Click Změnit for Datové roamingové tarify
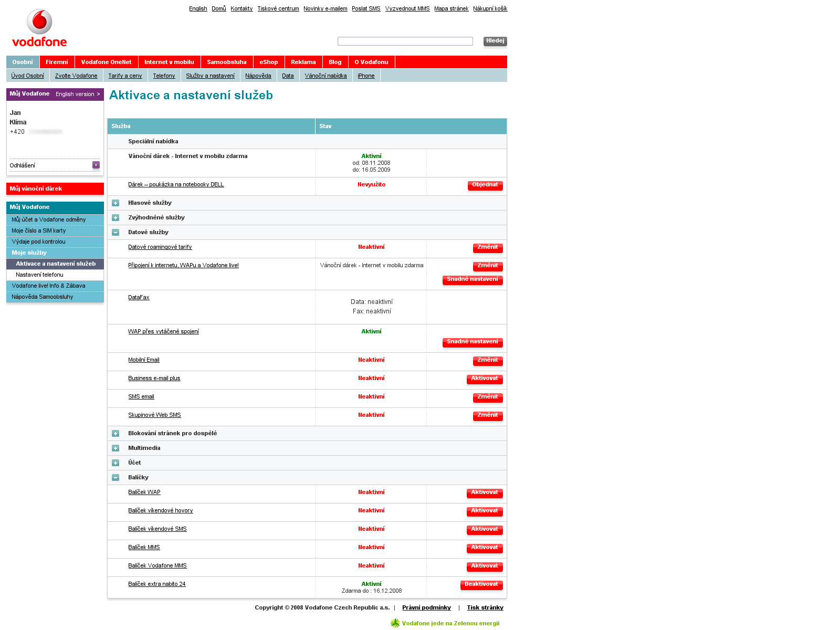The height and width of the screenshot is (630, 840). 488,248
